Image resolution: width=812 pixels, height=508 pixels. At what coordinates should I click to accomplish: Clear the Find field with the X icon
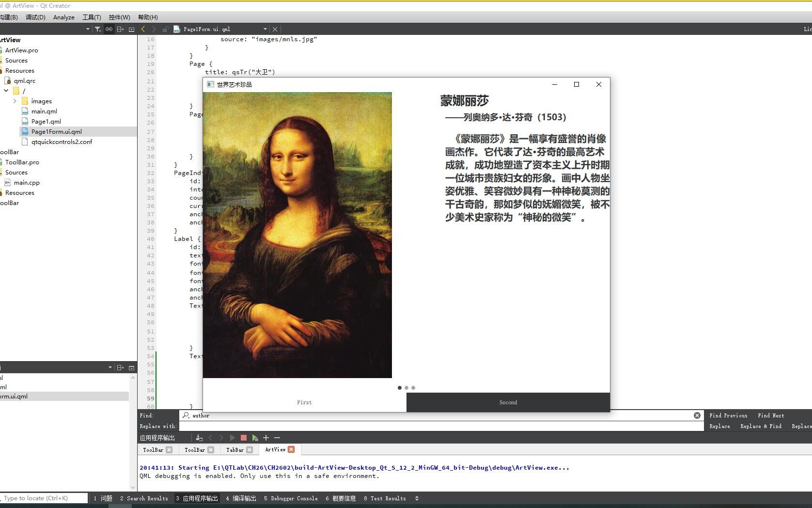tap(697, 415)
